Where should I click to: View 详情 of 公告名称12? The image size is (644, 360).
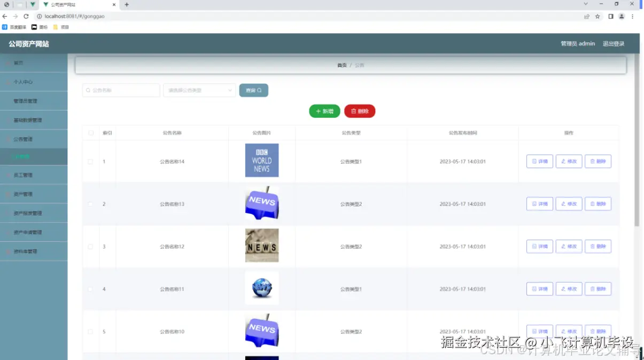pyautogui.click(x=540, y=247)
